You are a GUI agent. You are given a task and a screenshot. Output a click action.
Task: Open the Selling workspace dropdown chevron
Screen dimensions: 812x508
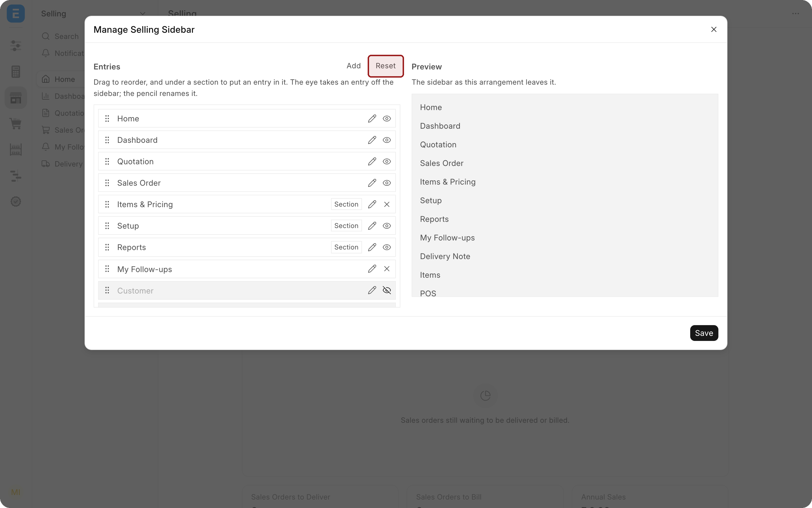(143, 14)
